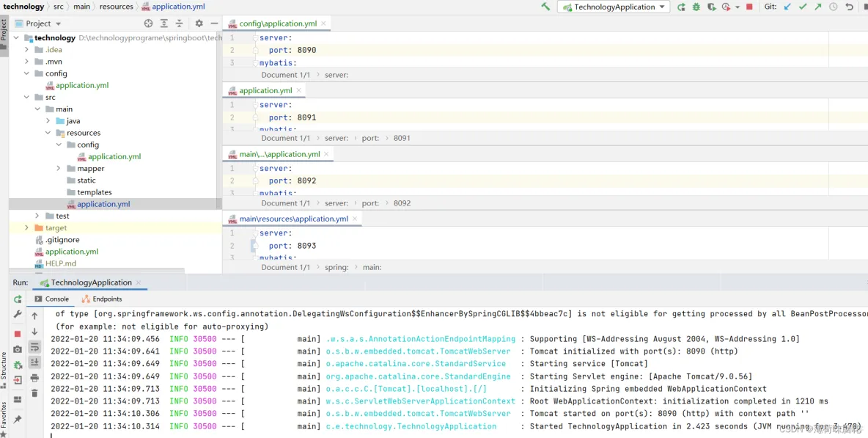Image resolution: width=868 pixels, height=438 pixels.
Task: Switch to the Endpoints tab
Action: 102,299
